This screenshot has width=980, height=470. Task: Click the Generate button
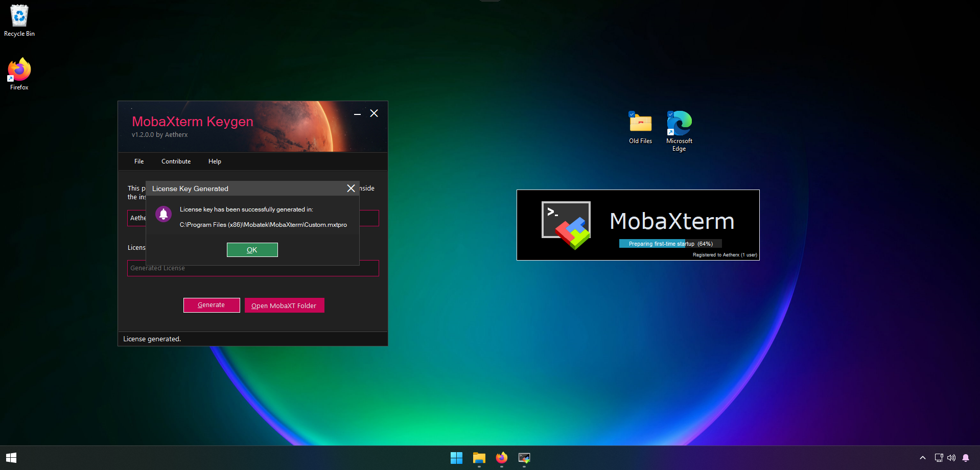(212, 305)
